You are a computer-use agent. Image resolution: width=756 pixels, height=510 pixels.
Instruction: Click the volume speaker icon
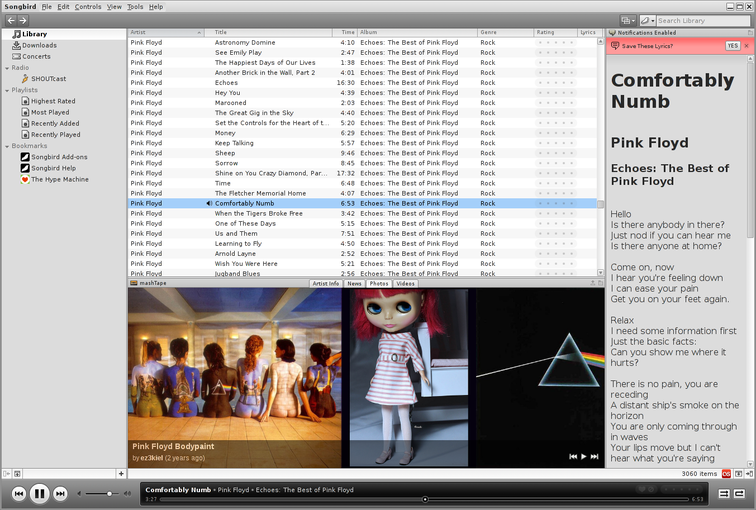(126, 493)
